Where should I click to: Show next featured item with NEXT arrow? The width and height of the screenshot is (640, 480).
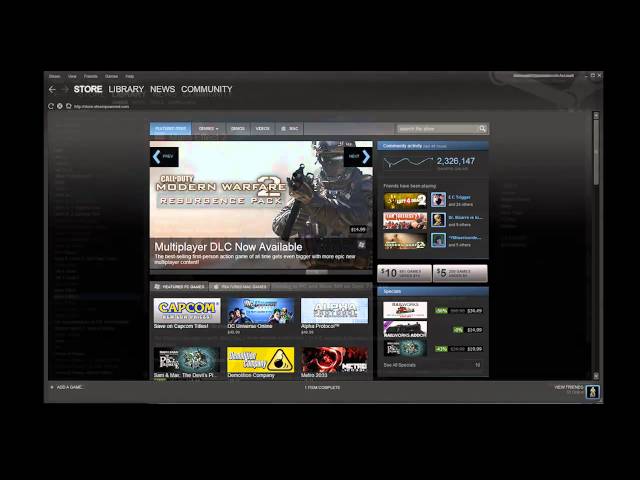(x=358, y=156)
